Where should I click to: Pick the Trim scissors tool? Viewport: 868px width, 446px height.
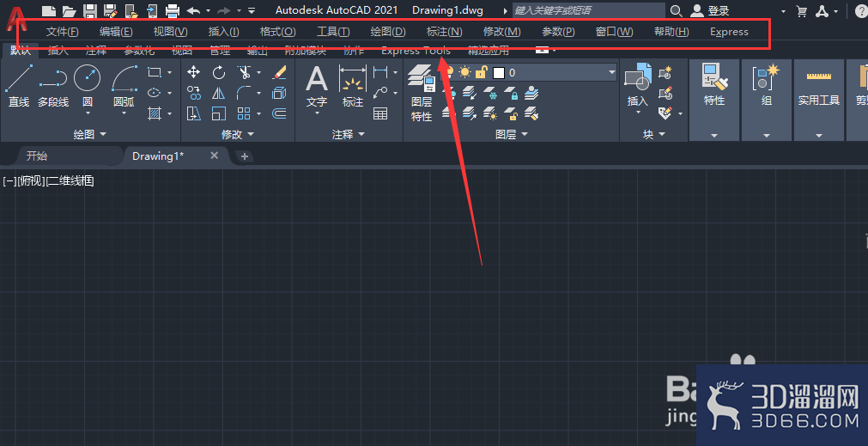(244, 72)
